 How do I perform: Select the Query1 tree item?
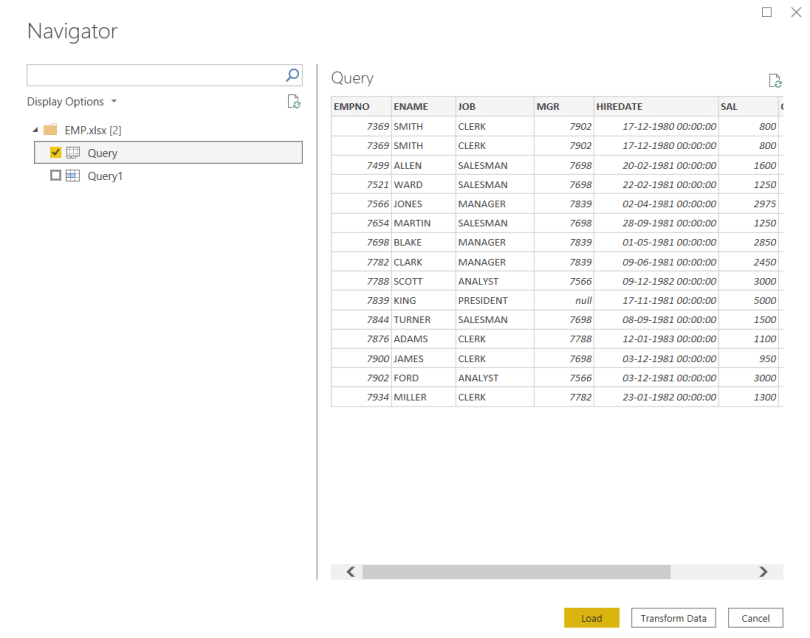105,176
